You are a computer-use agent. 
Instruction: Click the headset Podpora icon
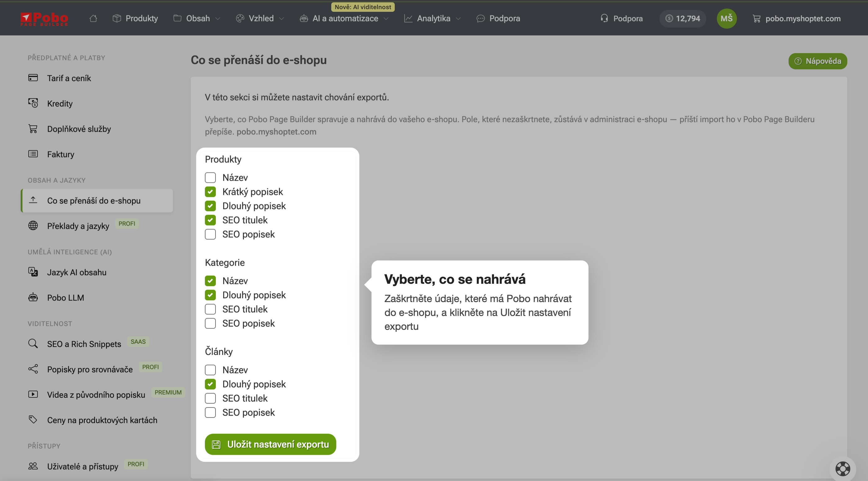(604, 19)
